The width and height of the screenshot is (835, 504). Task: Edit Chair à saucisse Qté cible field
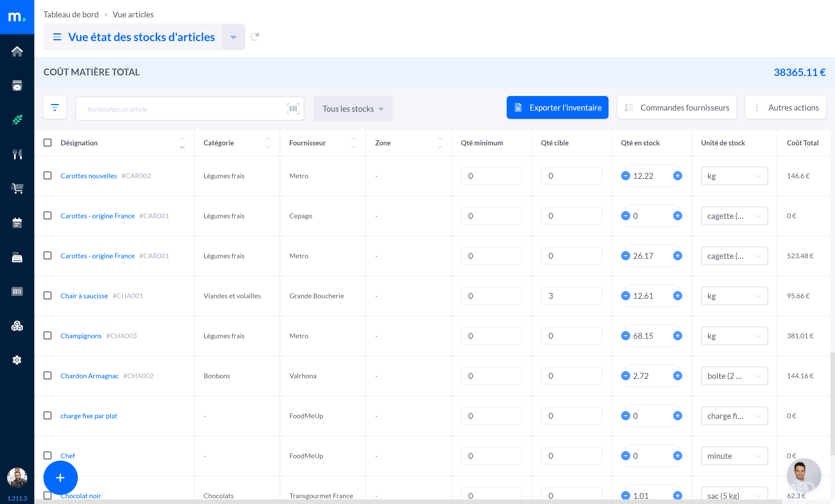571,296
